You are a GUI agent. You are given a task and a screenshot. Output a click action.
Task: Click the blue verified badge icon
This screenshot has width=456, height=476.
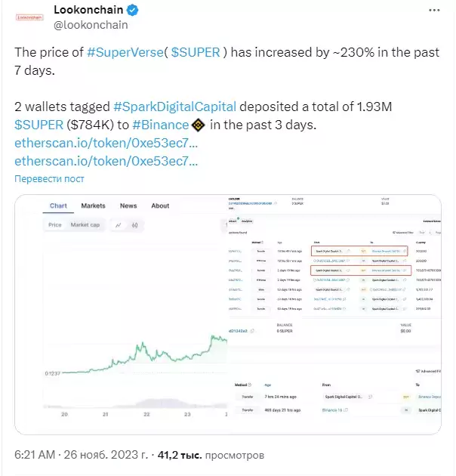point(133,10)
